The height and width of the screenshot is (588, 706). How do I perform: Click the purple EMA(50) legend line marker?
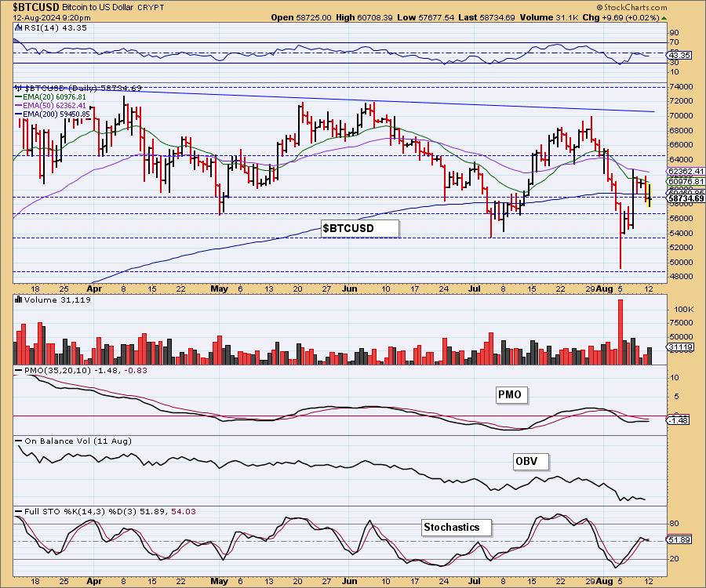[19, 106]
